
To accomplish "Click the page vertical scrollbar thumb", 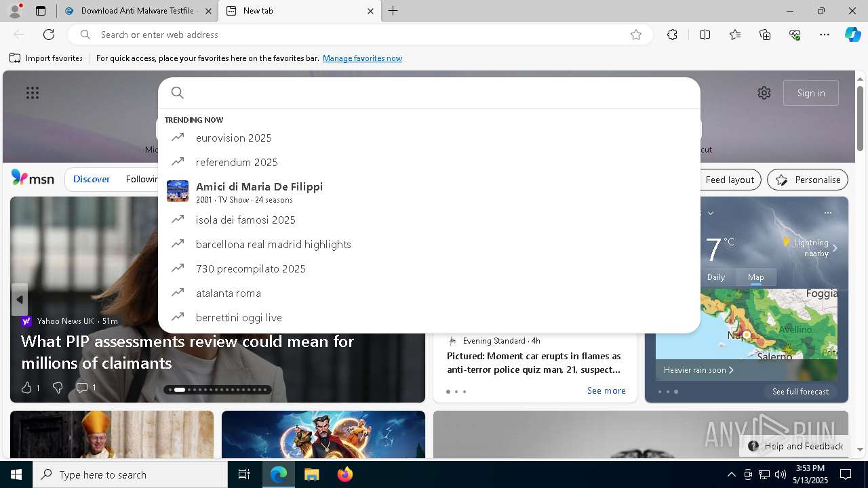I will [x=860, y=119].
